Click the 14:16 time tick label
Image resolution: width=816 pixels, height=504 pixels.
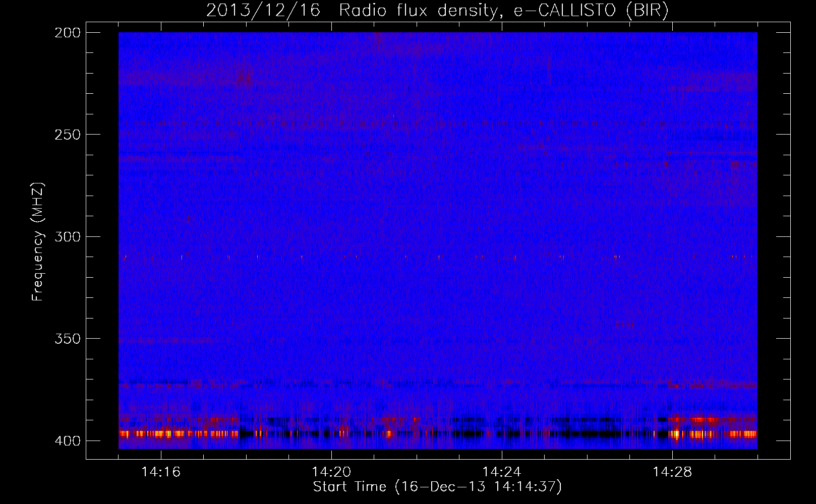pos(161,472)
